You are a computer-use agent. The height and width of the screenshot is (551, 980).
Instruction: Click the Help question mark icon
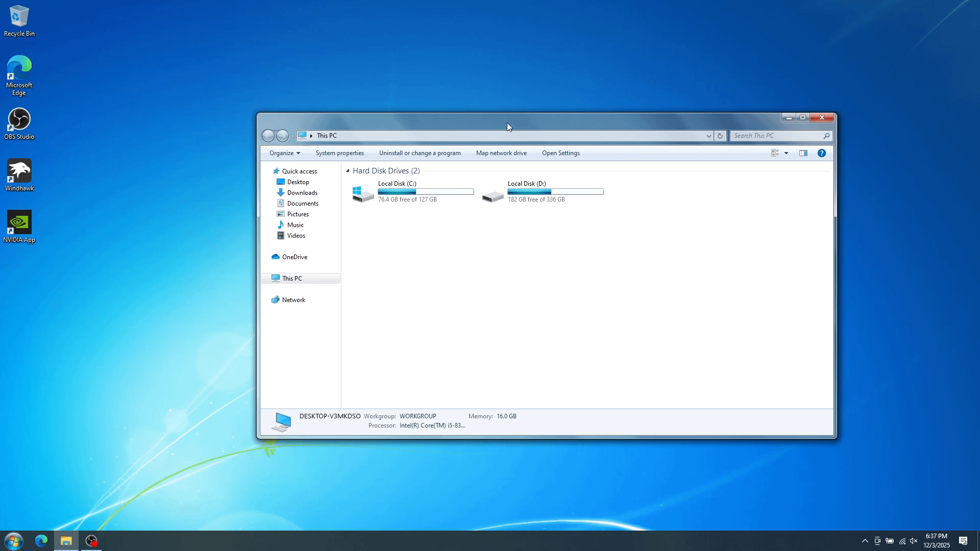pyautogui.click(x=821, y=153)
